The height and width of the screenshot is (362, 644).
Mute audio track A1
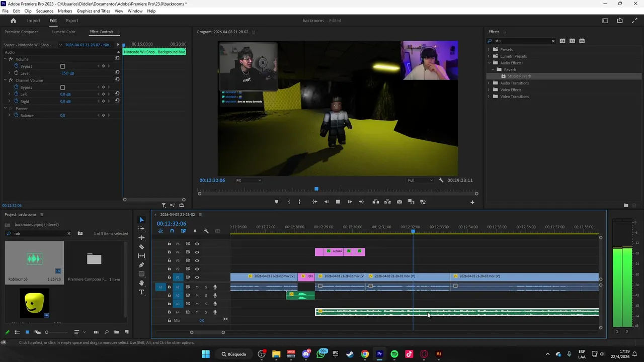197,287
